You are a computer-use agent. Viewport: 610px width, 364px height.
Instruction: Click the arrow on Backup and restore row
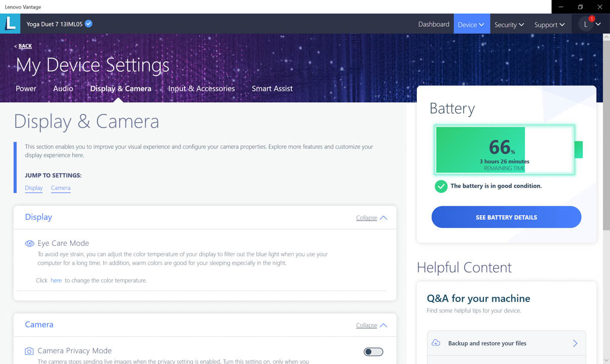coord(575,343)
